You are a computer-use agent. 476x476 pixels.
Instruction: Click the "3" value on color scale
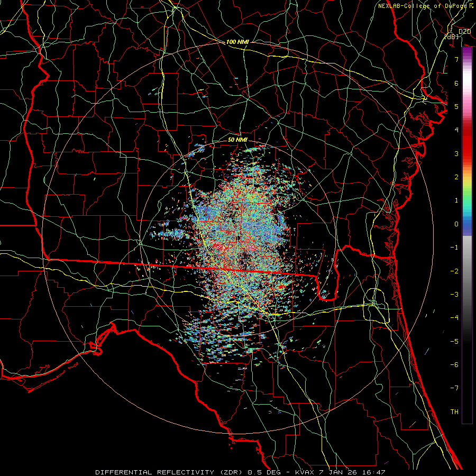[456, 153]
